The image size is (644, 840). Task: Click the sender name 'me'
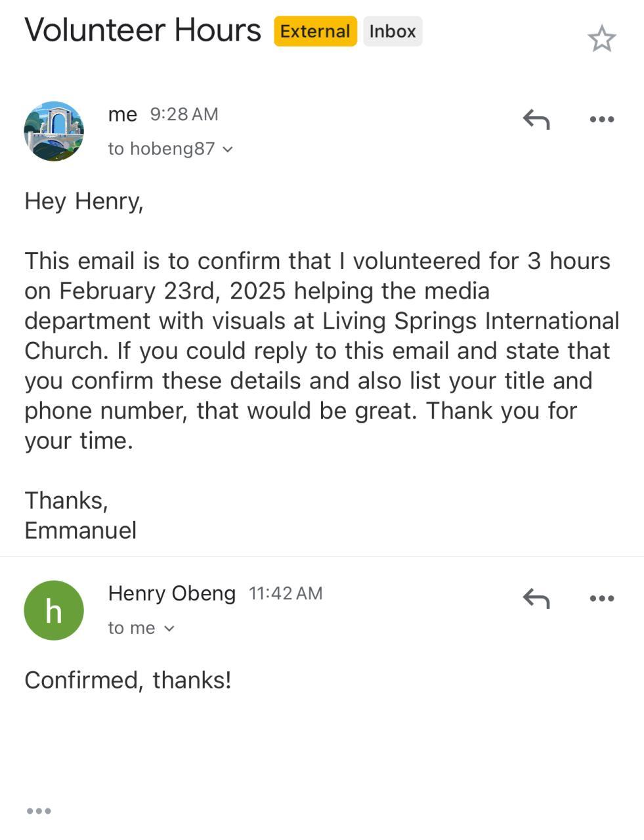[122, 114]
